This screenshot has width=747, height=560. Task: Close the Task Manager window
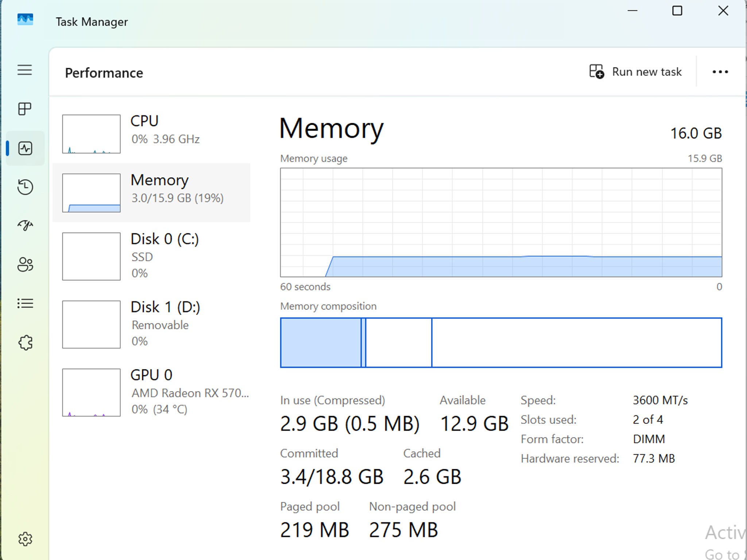[x=723, y=11]
